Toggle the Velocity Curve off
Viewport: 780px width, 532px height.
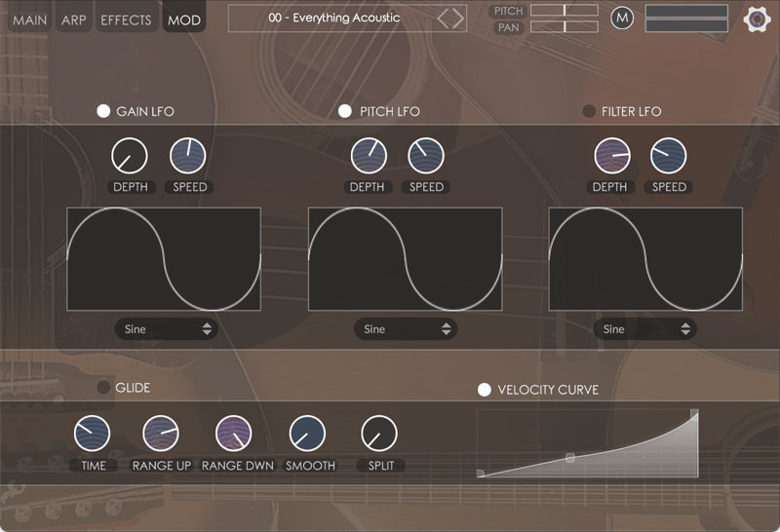click(484, 390)
